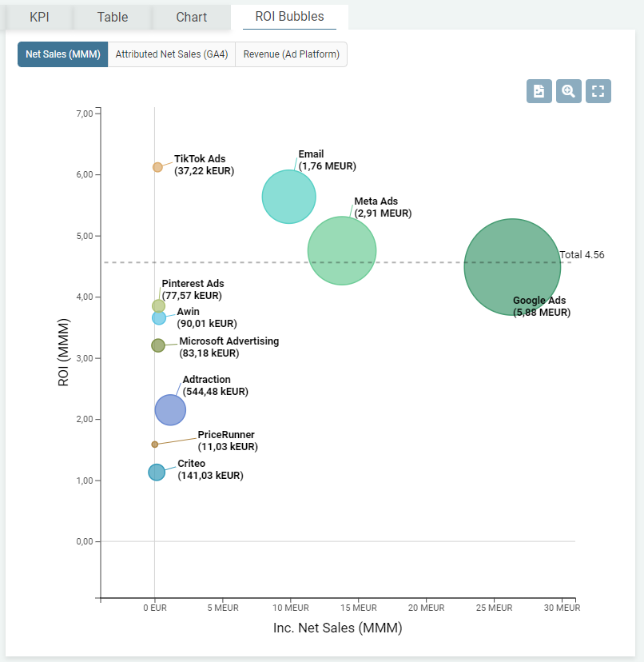The height and width of the screenshot is (662, 644).
Task: Click the Adtraction bubble
Action: pos(170,410)
